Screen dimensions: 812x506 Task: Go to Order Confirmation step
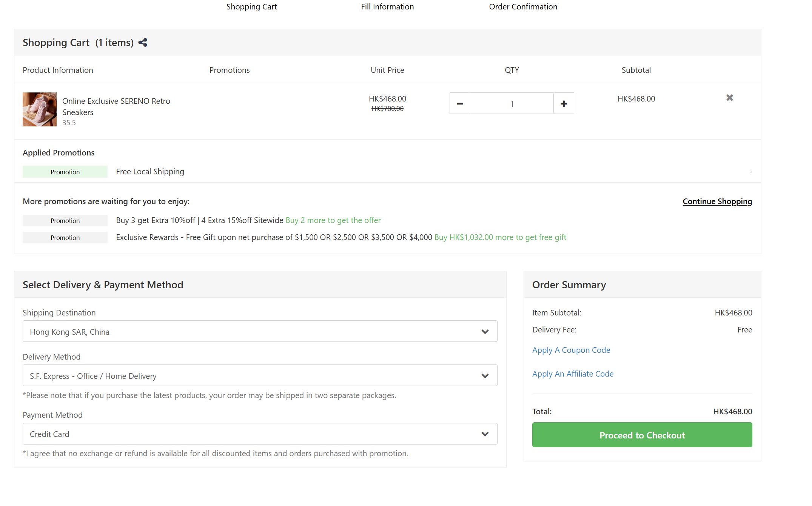523,7
